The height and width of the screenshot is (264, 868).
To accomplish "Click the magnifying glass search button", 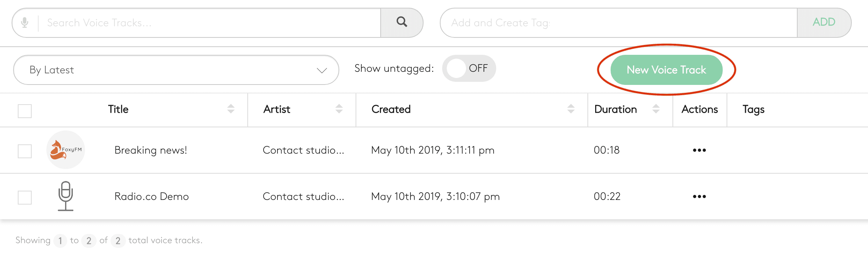I will coord(402,22).
